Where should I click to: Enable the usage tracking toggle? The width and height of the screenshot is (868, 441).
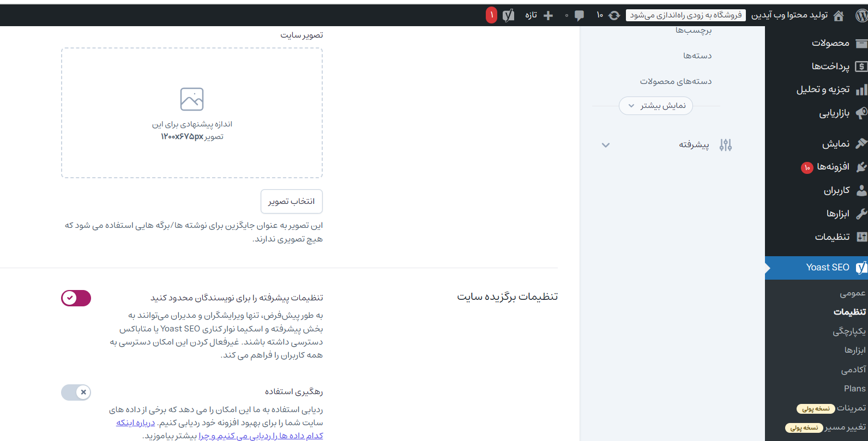[x=76, y=392]
